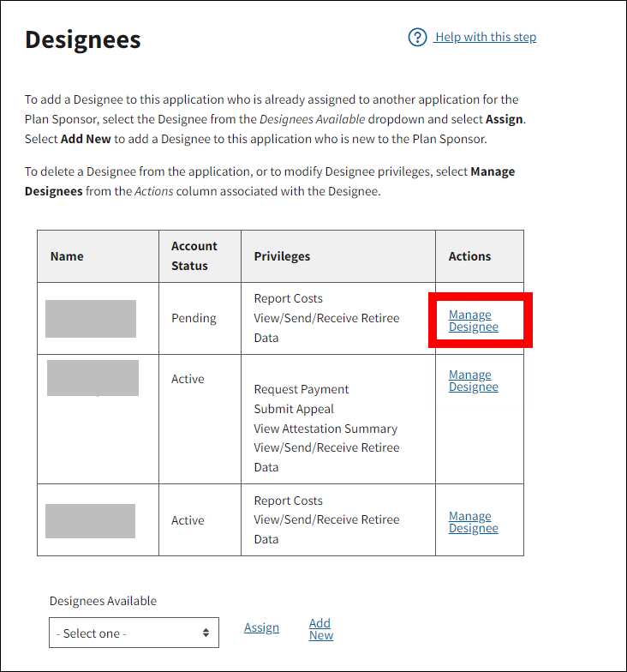Select View Attestation Summary privilege text
The image size is (627, 672).
[x=325, y=429]
